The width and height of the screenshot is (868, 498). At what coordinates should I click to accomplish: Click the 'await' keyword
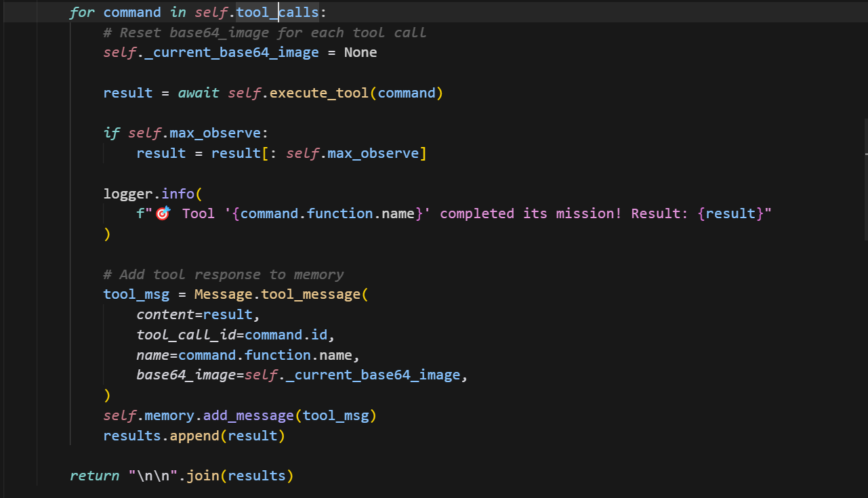tap(199, 93)
